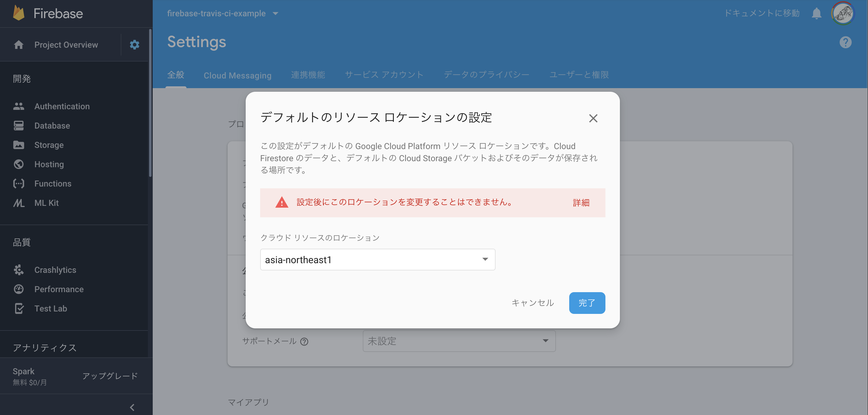Open Authentication section
Viewport: 868px width, 415px height.
62,106
